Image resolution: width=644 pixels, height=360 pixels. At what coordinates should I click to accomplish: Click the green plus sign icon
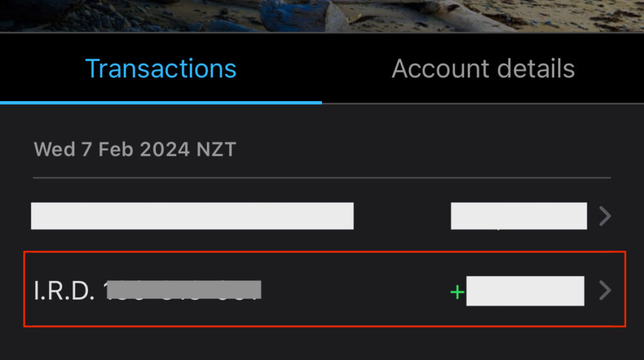(457, 292)
